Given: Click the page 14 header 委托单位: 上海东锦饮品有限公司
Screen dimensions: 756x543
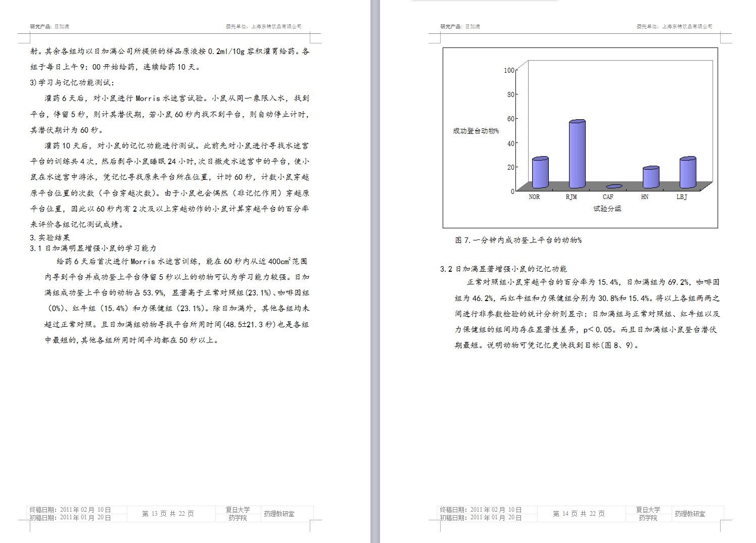Looking at the screenshot, I should click(x=674, y=26).
